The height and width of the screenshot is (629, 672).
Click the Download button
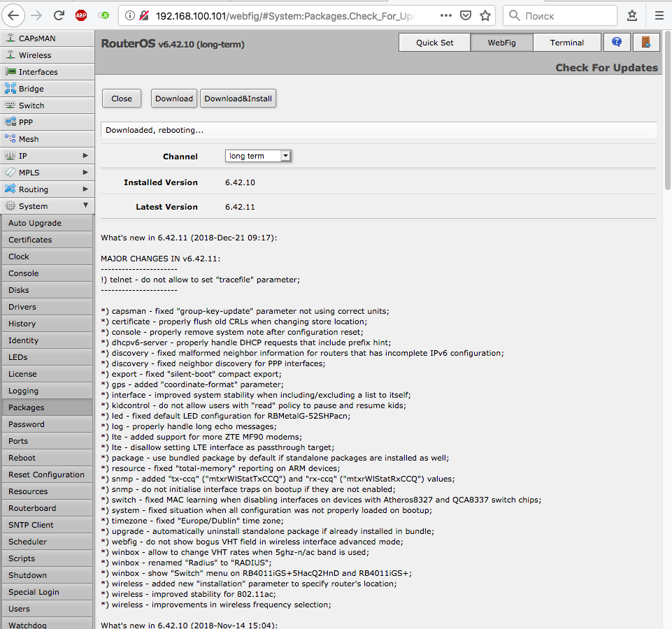tap(174, 99)
